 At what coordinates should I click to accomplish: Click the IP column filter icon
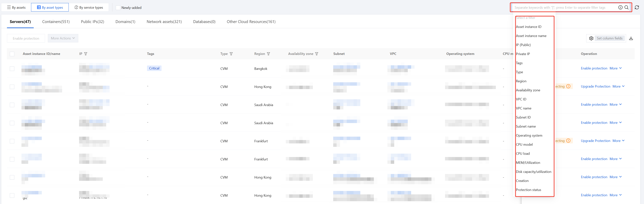click(86, 54)
